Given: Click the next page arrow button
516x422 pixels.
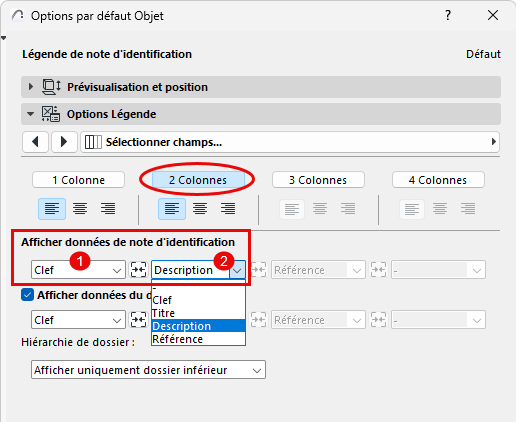Looking at the screenshot, I should (x=64, y=142).
